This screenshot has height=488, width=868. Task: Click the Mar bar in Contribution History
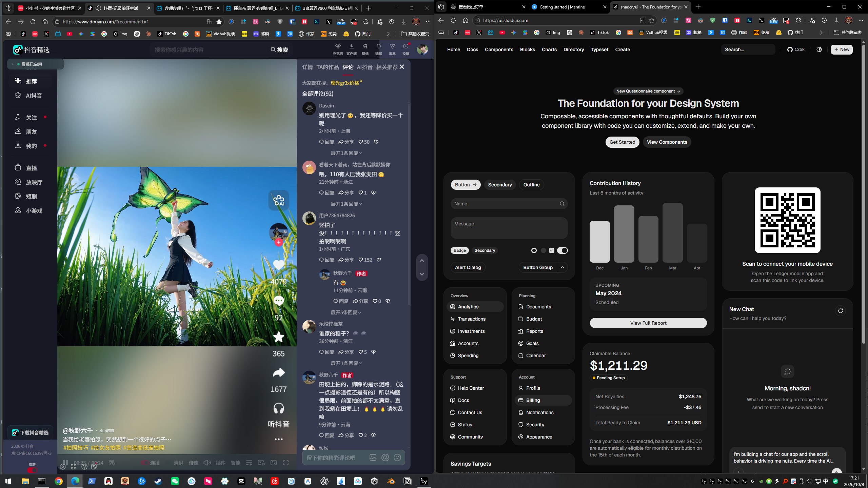(x=672, y=233)
